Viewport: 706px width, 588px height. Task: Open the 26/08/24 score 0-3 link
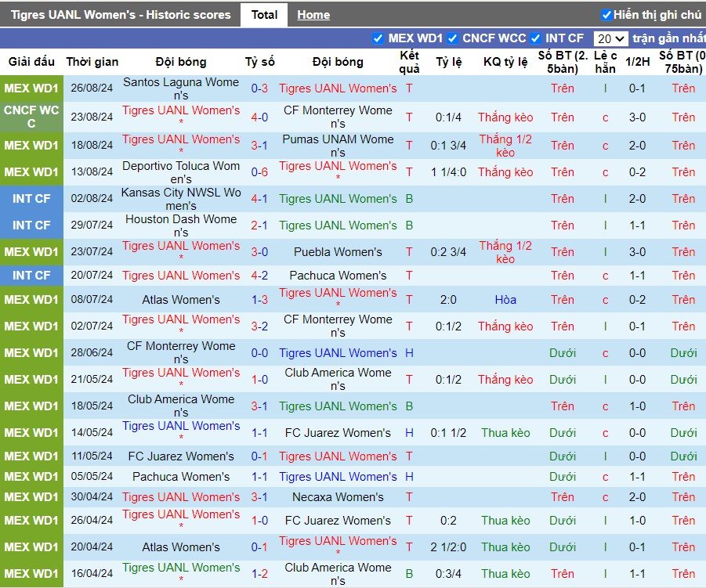click(259, 88)
